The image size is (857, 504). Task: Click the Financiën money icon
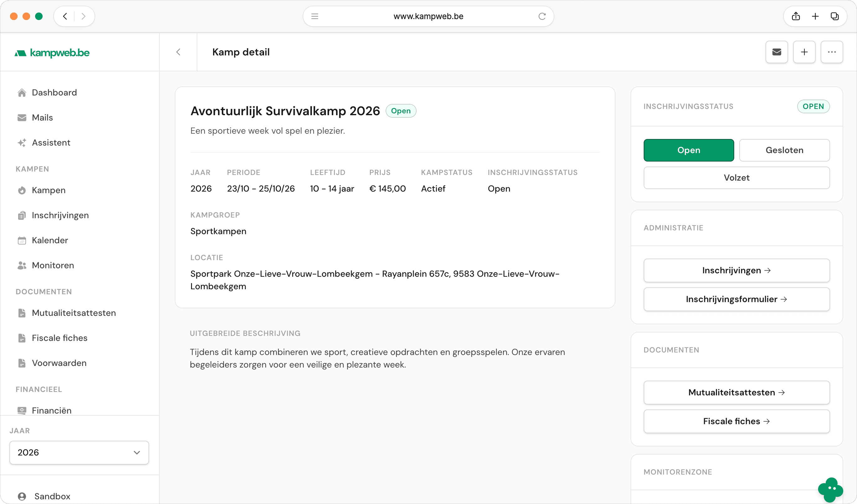(x=22, y=410)
